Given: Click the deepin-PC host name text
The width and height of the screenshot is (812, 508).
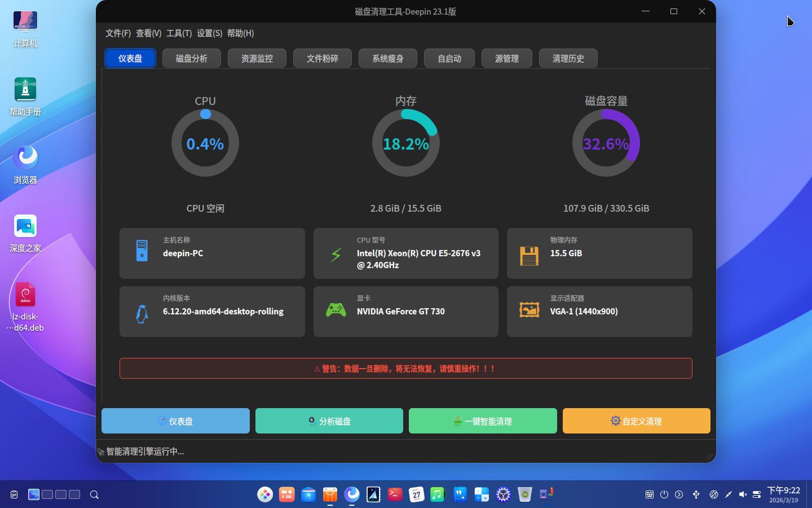Looking at the screenshot, I should 183,253.
